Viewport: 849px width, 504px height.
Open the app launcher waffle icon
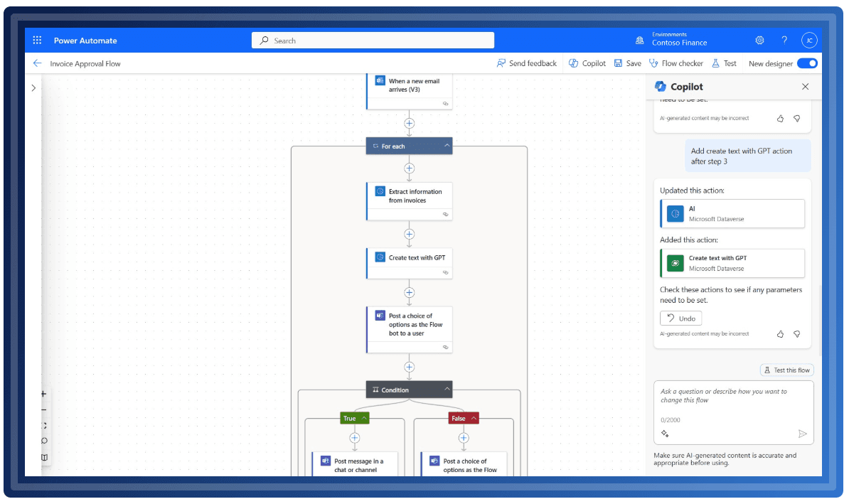pos(37,40)
